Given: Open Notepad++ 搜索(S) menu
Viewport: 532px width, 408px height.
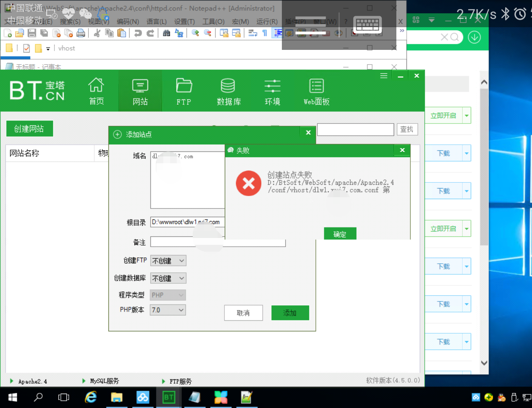Looking at the screenshot, I should point(70,22).
